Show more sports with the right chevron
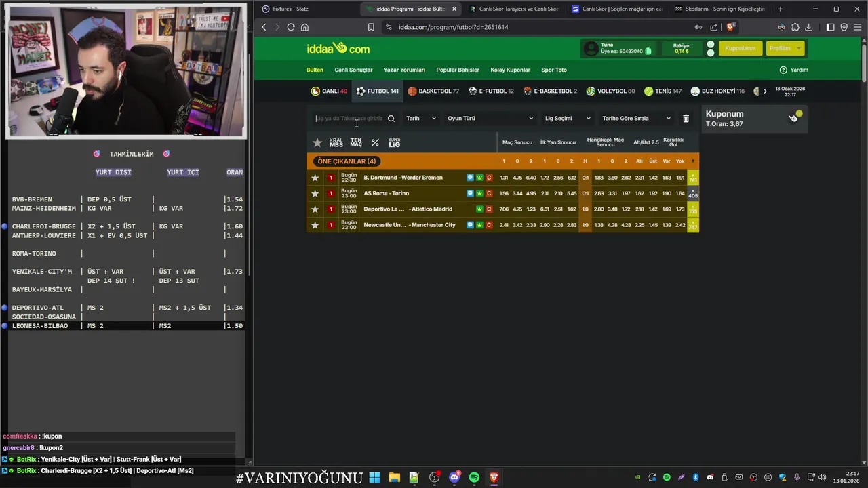 (x=765, y=91)
